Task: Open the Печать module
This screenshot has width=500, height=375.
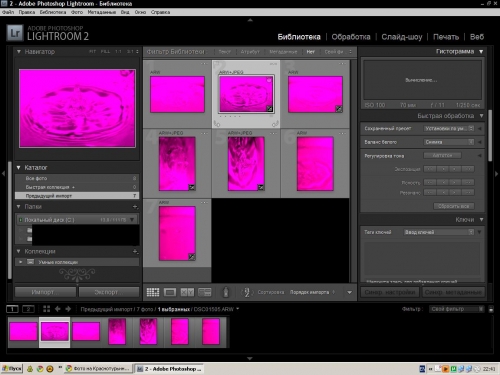Action: (446, 37)
